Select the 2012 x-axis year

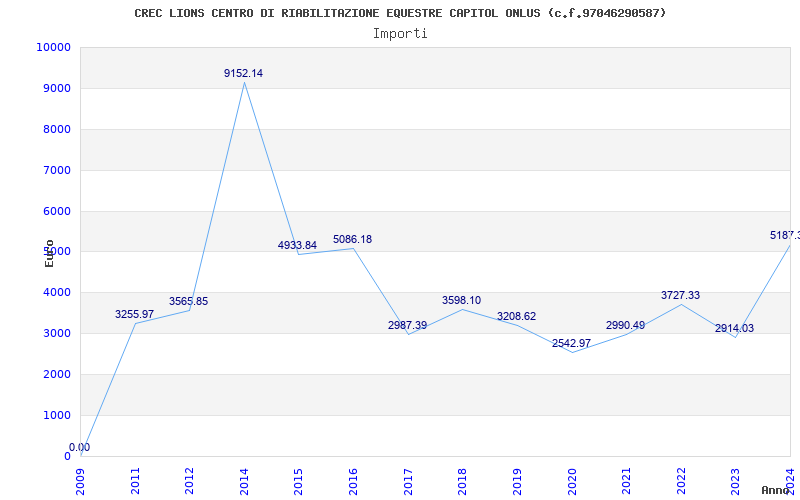(x=189, y=482)
